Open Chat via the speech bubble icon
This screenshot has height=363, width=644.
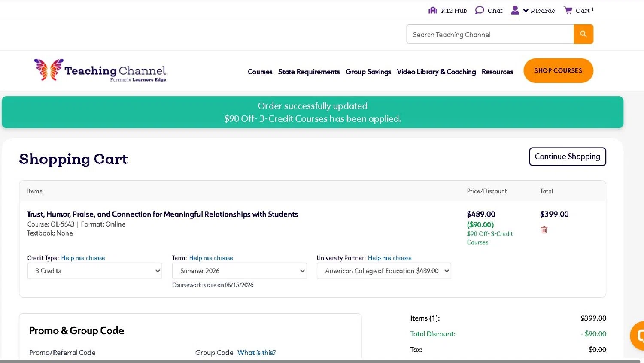click(x=480, y=10)
